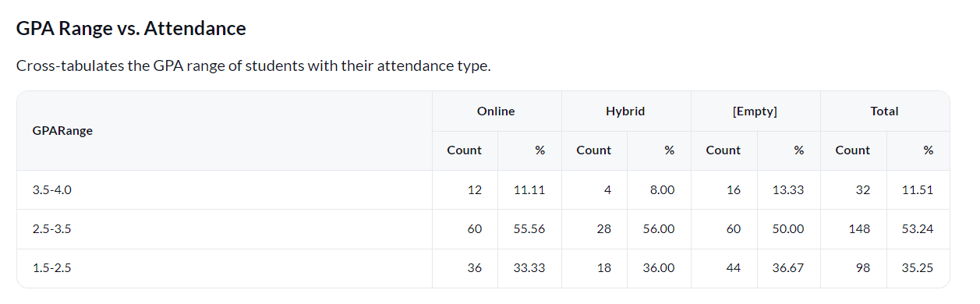The height and width of the screenshot is (304, 980).
Task: Click the Total percentage cell 11.51
Action: (918, 190)
